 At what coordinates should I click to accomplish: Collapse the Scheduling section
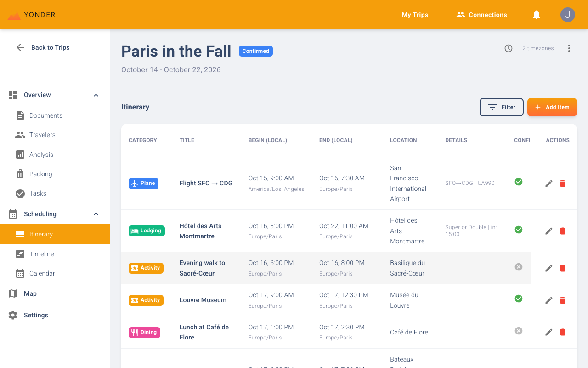point(96,213)
